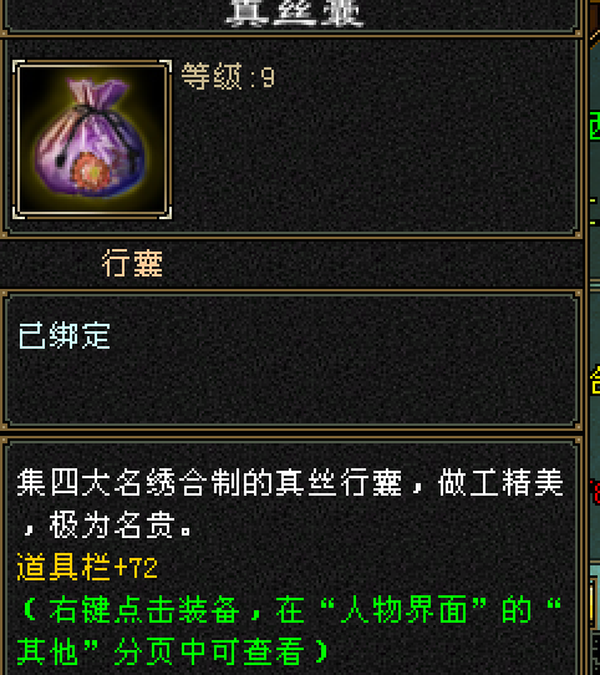Click the green 右键点击装备 hint text
The width and height of the screenshot is (600, 675).
tap(144, 610)
